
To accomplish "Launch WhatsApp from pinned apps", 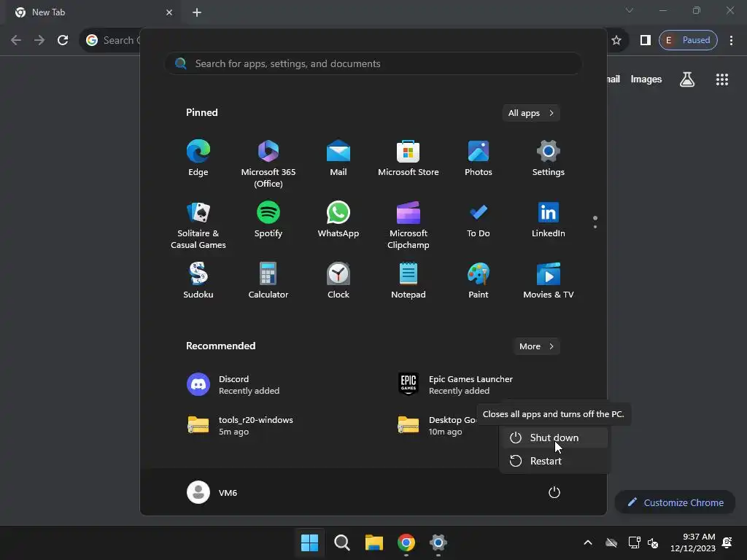I will [338, 219].
